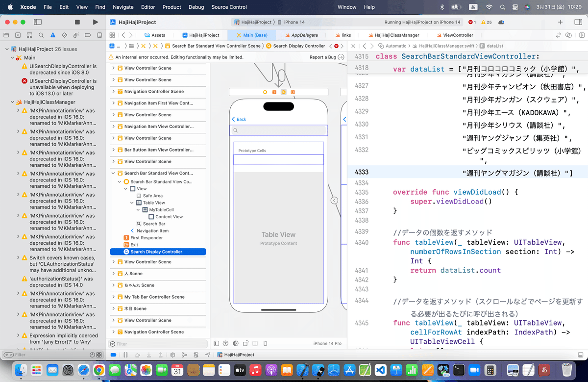Click the search bar in storyboard canvas

pyautogui.click(x=278, y=130)
